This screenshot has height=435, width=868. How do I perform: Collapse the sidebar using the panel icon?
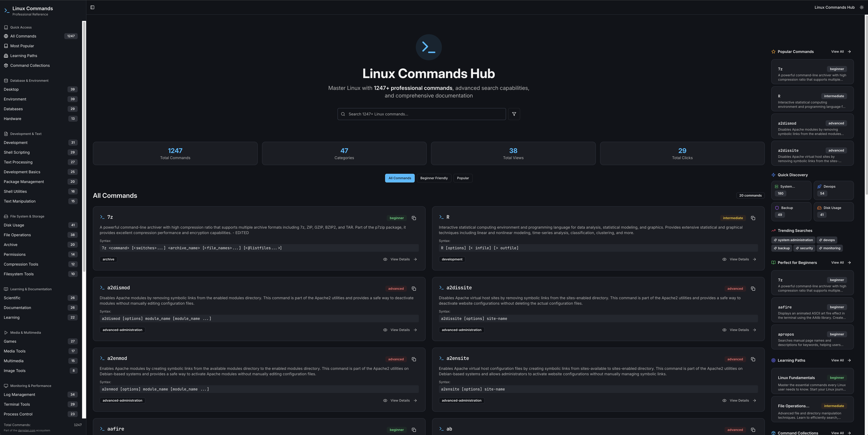[92, 7]
